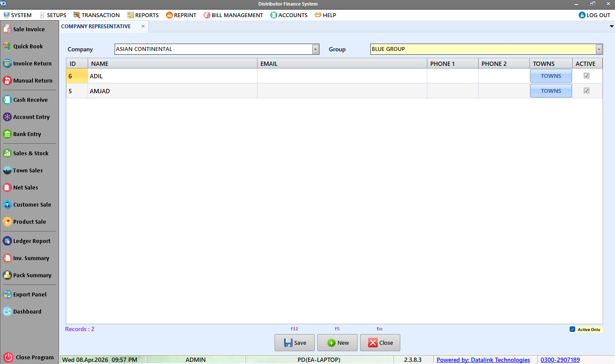
Task: Open TOWNS for AMJAD
Action: point(551,91)
